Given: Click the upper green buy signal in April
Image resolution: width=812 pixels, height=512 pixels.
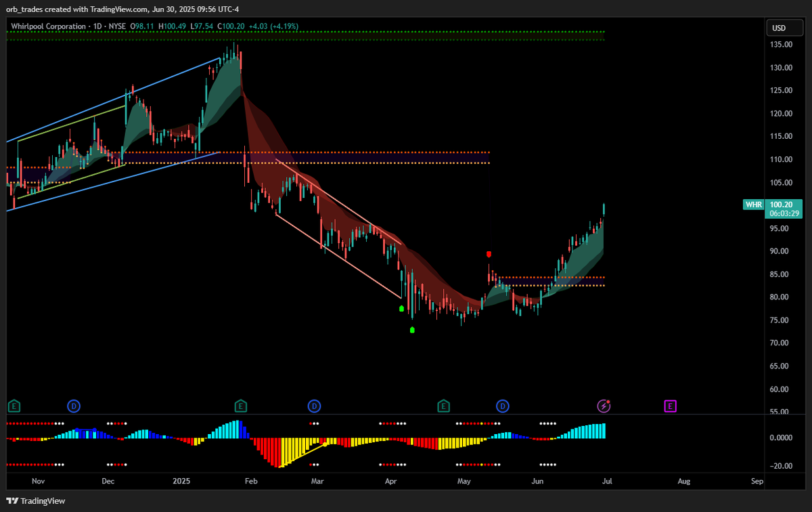Looking at the screenshot, I should tap(402, 309).
